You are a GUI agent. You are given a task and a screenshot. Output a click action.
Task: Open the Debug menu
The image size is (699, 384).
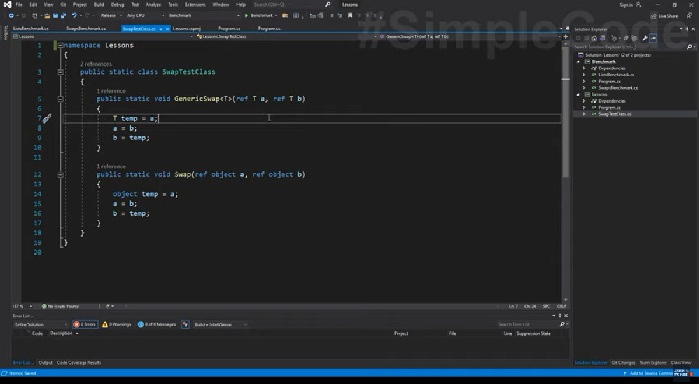(117, 4)
